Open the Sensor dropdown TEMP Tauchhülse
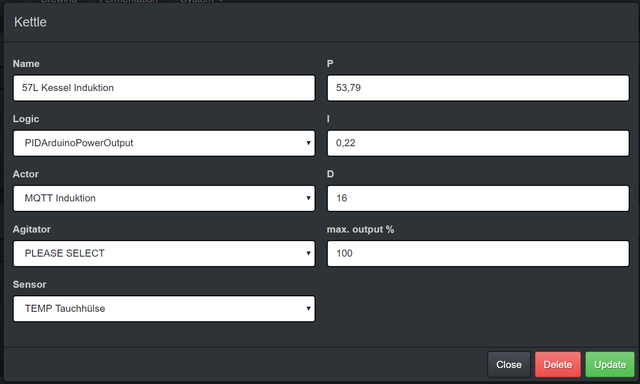Viewport: 640px width, 384px height. tap(164, 309)
